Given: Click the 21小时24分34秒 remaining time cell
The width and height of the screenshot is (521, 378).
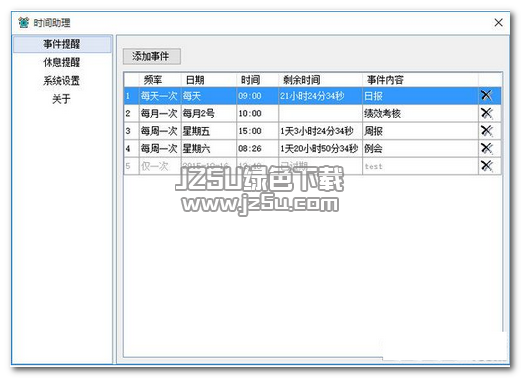Looking at the screenshot, I should pos(320,96).
